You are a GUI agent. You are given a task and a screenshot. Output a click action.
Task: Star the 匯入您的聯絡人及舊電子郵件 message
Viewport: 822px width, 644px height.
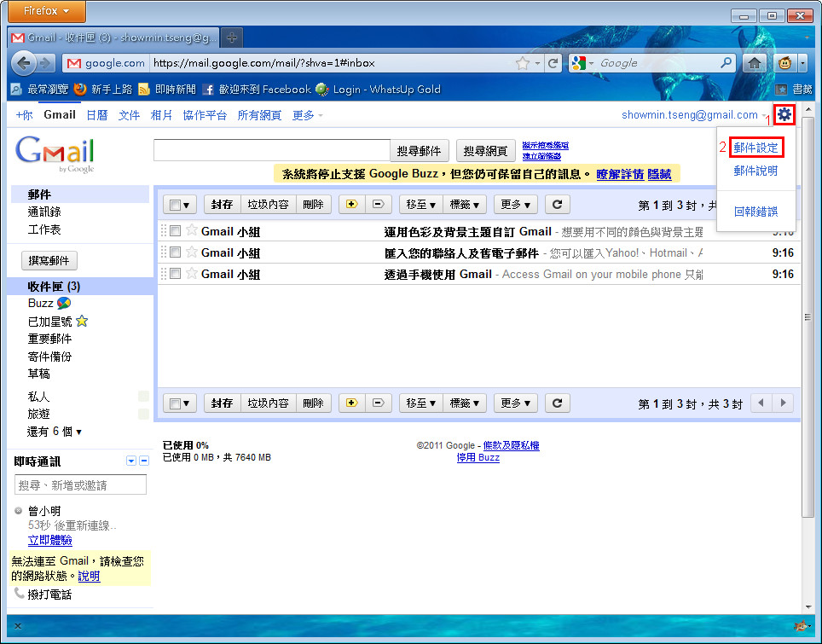click(192, 252)
